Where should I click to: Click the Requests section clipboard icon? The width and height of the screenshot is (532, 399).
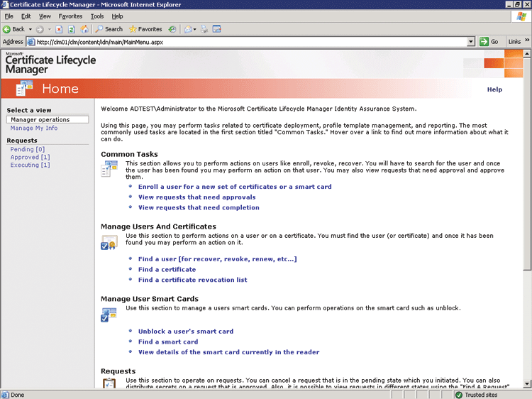[x=109, y=383]
